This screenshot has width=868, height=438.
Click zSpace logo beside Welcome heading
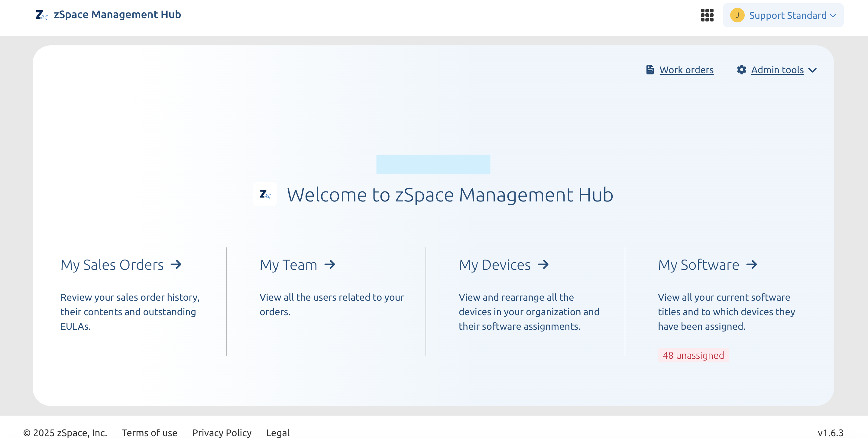265,194
